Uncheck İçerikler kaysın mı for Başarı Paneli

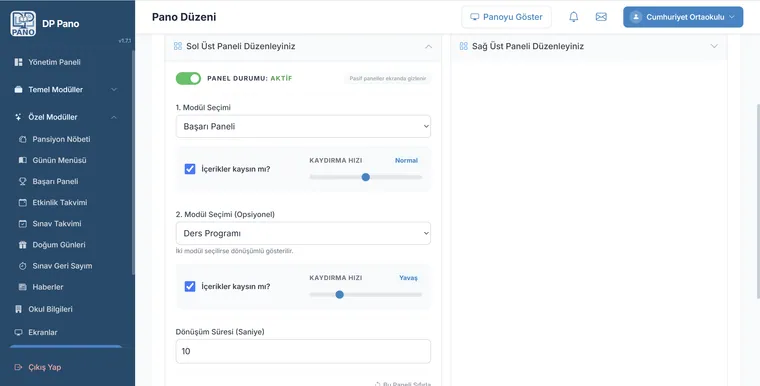[x=190, y=169]
